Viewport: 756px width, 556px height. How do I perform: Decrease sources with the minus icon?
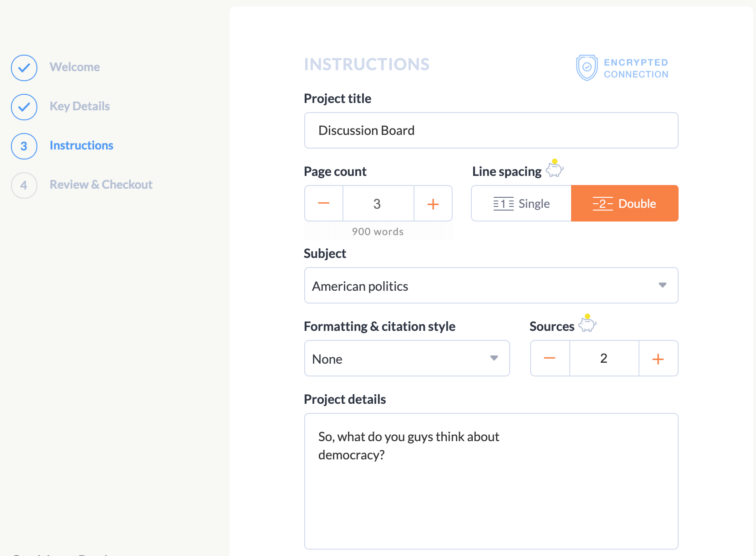(550, 358)
